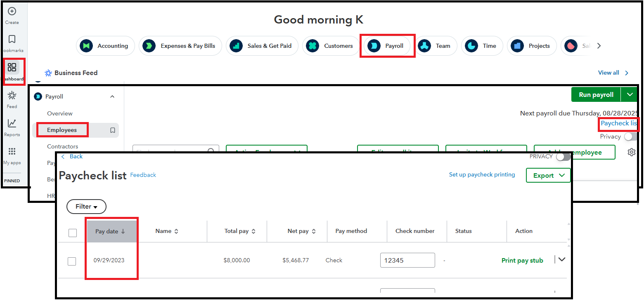Click Print pay stub link
The height and width of the screenshot is (301, 644).
(x=522, y=260)
